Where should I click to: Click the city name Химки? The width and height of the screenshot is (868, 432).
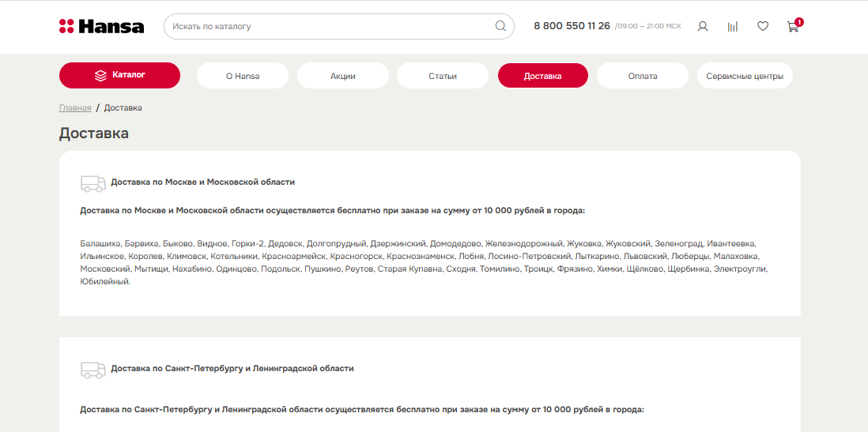click(611, 269)
